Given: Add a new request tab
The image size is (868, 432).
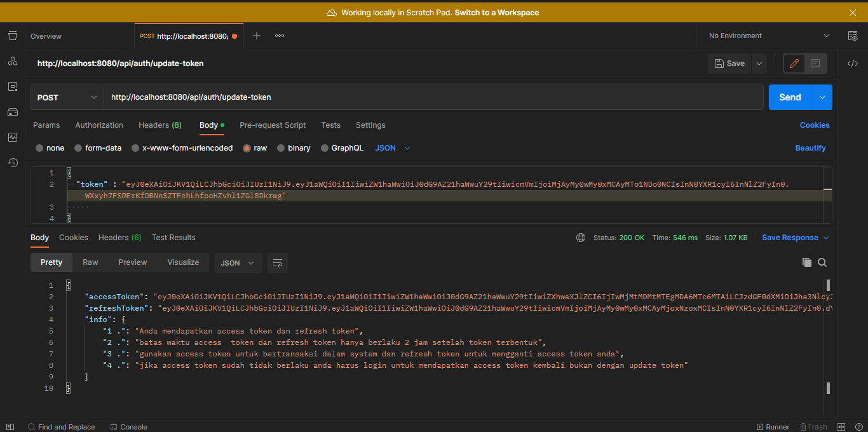Looking at the screenshot, I should 257,36.
